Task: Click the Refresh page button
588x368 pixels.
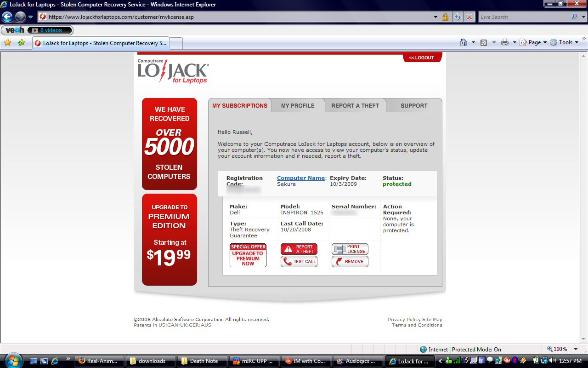Action: [x=458, y=17]
